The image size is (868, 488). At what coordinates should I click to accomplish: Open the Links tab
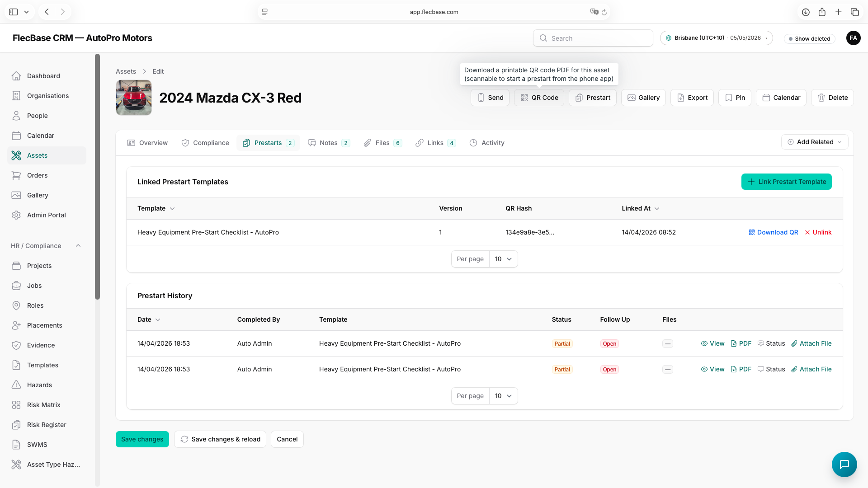(435, 143)
